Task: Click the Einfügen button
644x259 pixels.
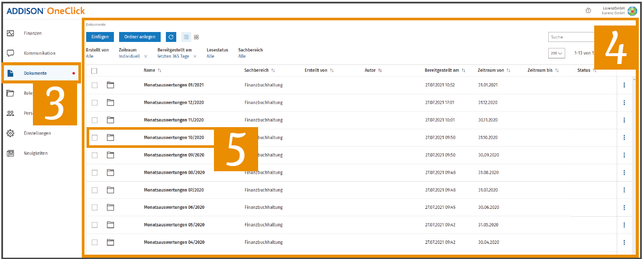Action: 100,37
